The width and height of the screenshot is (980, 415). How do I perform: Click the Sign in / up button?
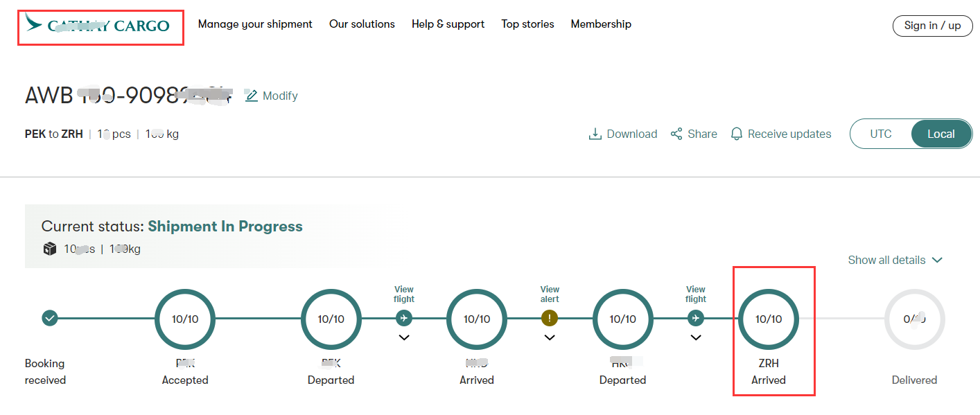[932, 26]
